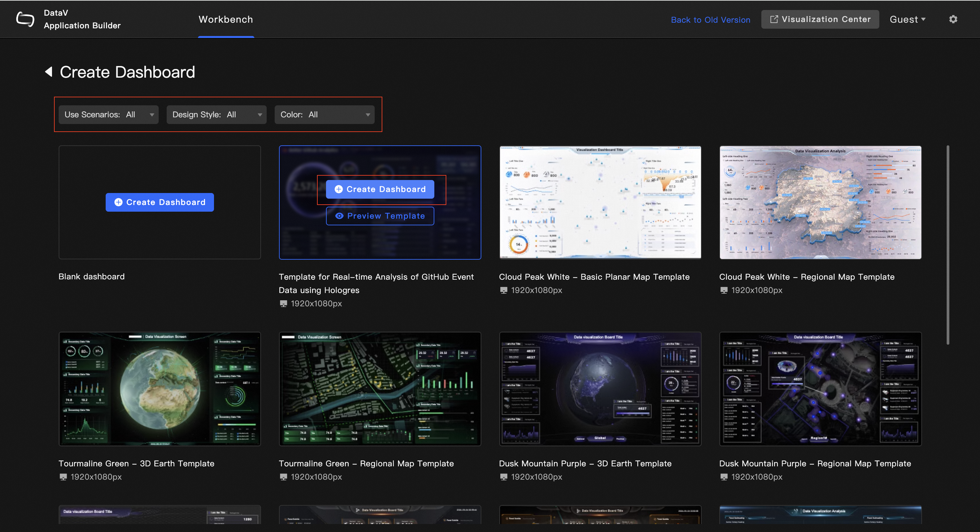980x532 pixels.
Task: Create dashboard from GitHub Event template
Action: [380, 190]
